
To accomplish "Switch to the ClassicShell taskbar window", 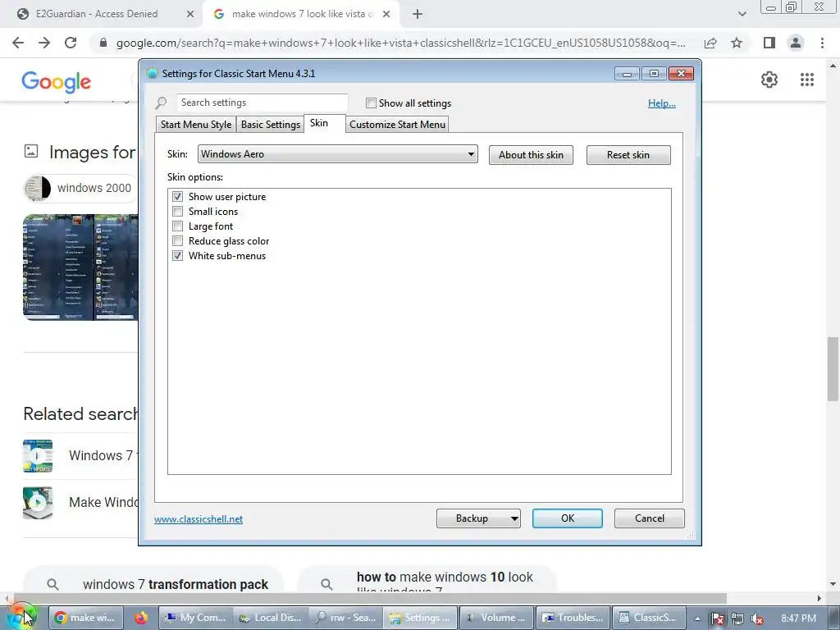I will click(x=648, y=618).
